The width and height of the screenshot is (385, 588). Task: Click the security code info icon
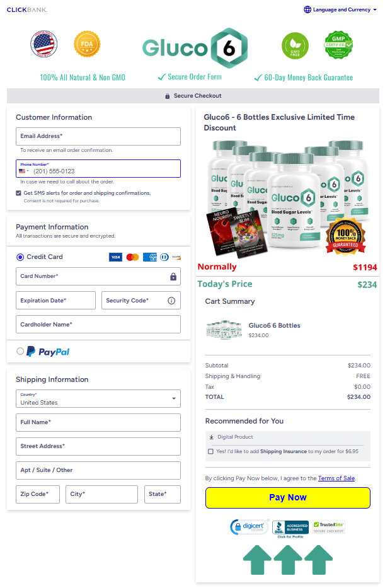(171, 301)
